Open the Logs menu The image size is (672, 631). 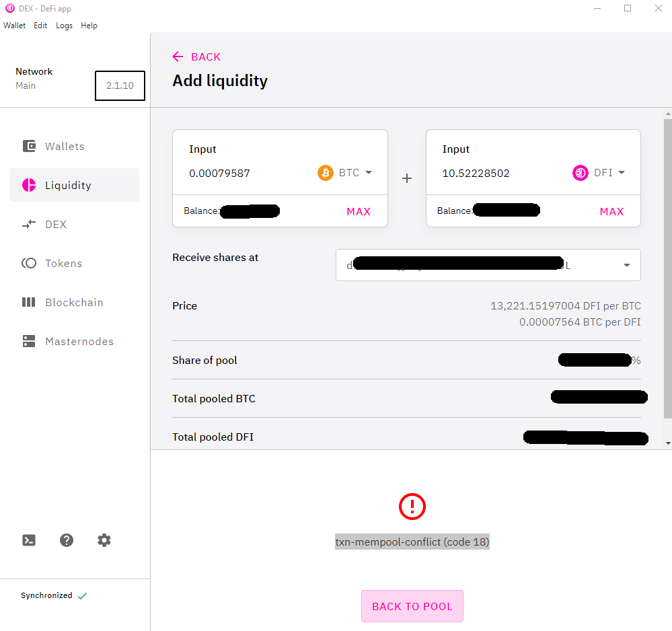(x=65, y=26)
